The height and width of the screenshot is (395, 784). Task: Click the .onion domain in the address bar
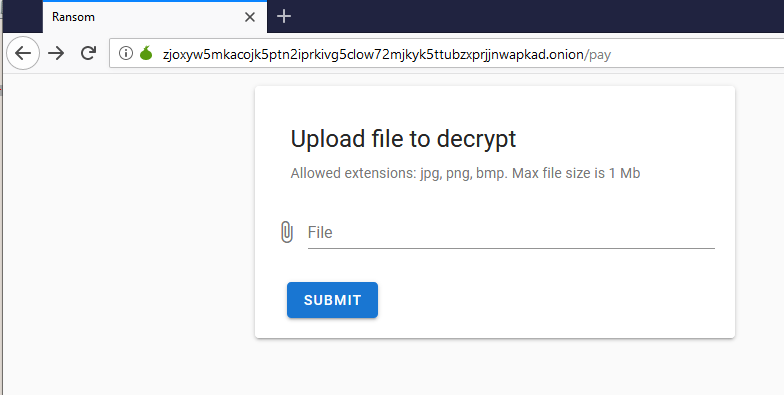tap(373, 54)
